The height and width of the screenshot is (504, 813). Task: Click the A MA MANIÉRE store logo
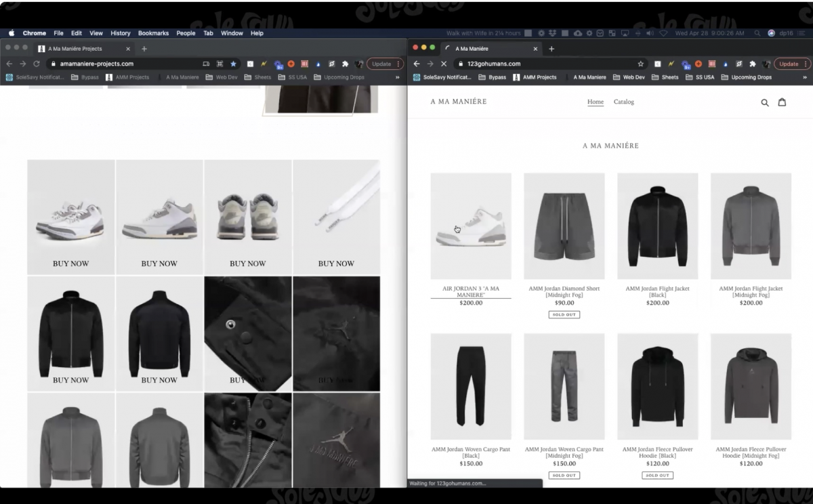pyautogui.click(x=459, y=102)
